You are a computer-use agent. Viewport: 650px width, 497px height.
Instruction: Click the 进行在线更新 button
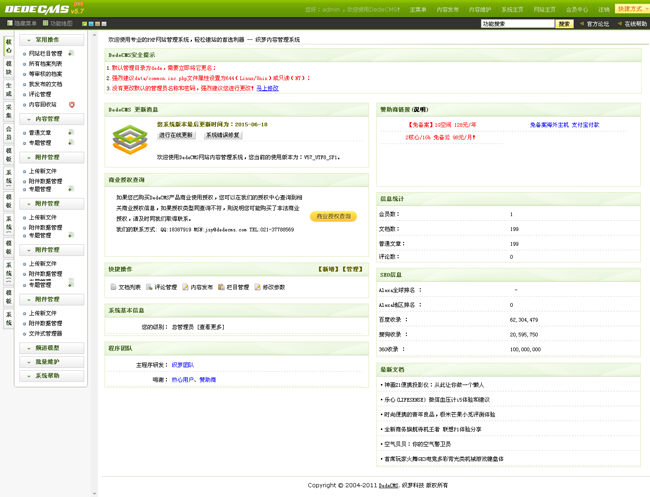[176, 135]
